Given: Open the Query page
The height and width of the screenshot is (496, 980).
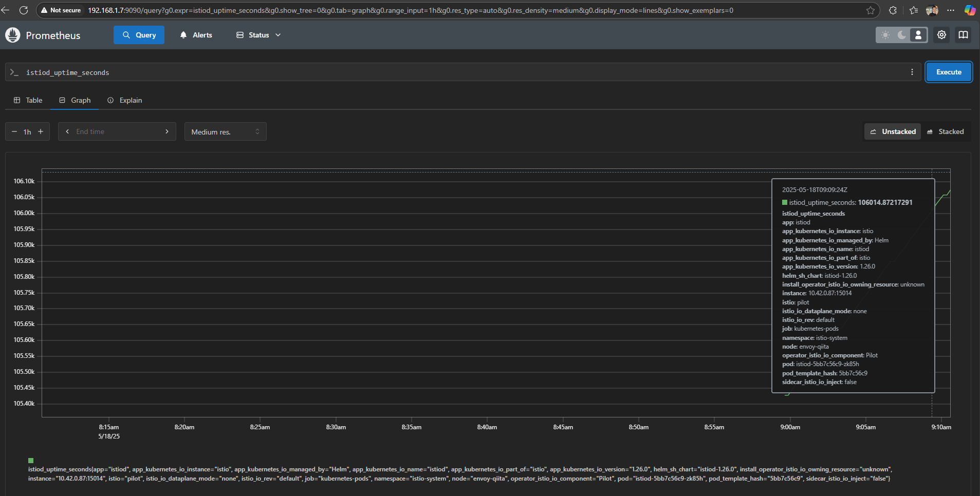Looking at the screenshot, I should coord(139,35).
